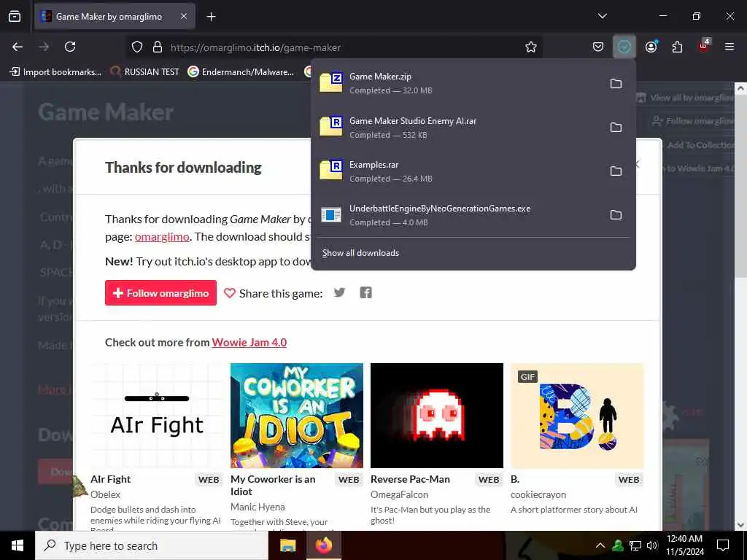Open network status tray icon
747x560 pixels.
point(635,545)
